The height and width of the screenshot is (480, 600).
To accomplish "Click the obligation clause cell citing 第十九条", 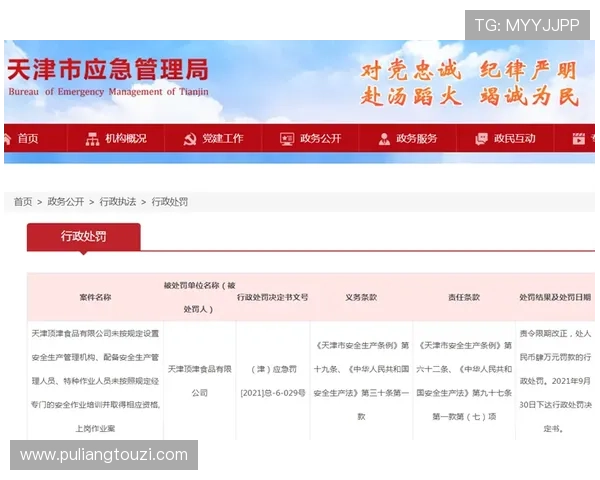I will pyautogui.click(x=361, y=381).
